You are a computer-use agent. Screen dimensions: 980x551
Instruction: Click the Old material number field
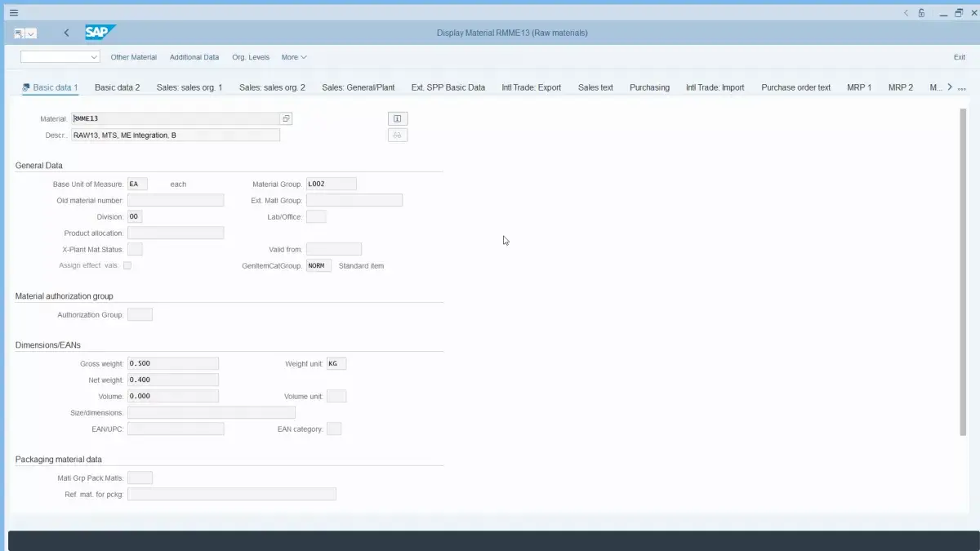[176, 200]
